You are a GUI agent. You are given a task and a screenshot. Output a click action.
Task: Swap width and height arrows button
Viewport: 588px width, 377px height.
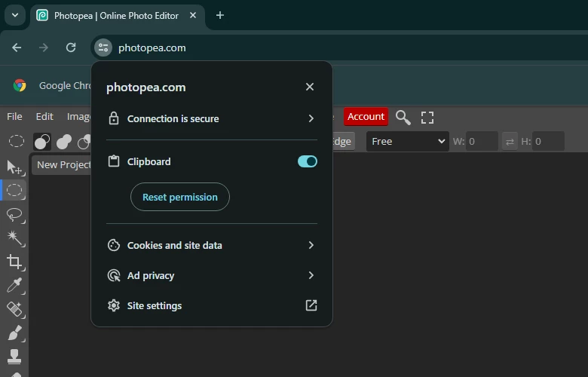click(510, 142)
